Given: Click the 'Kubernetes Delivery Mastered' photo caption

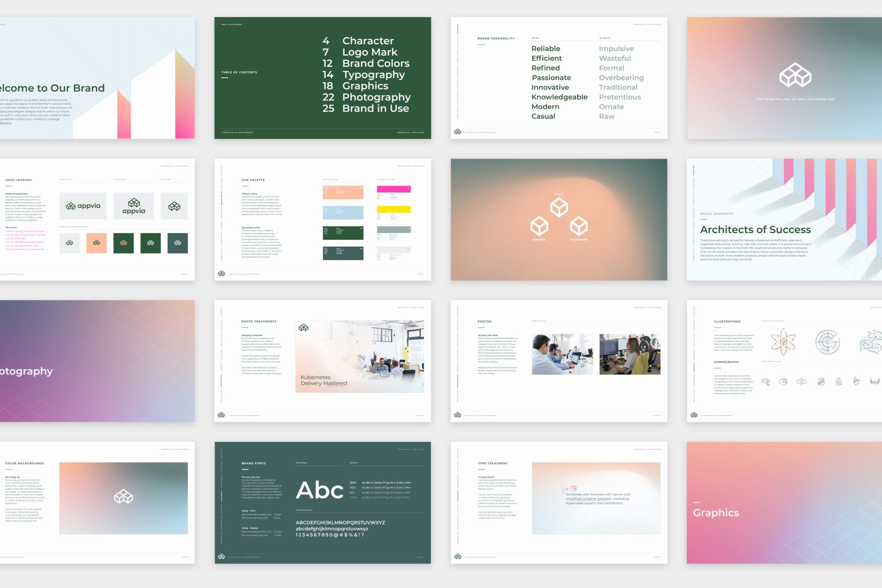Looking at the screenshot, I should (324, 380).
